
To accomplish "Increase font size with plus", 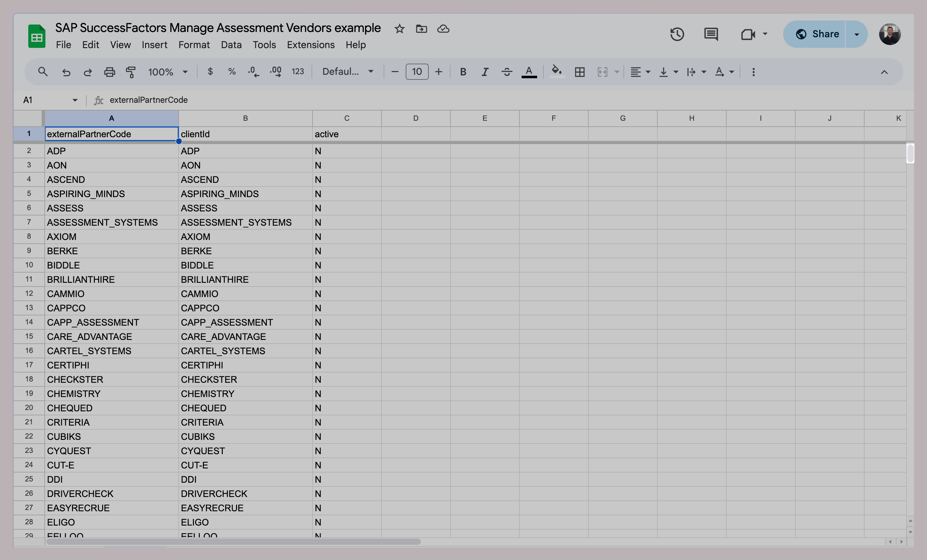I will point(439,71).
